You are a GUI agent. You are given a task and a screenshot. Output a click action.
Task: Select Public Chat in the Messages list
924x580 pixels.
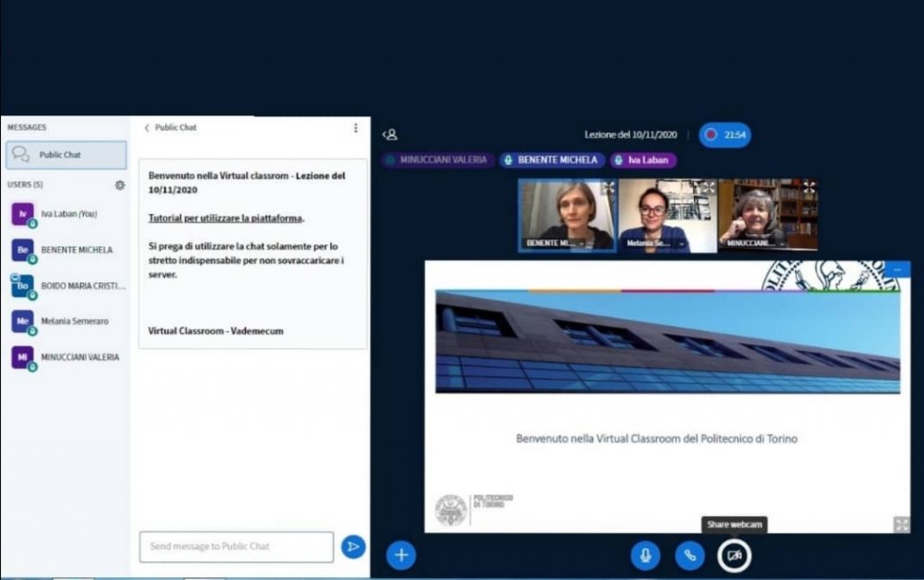pos(66,155)
